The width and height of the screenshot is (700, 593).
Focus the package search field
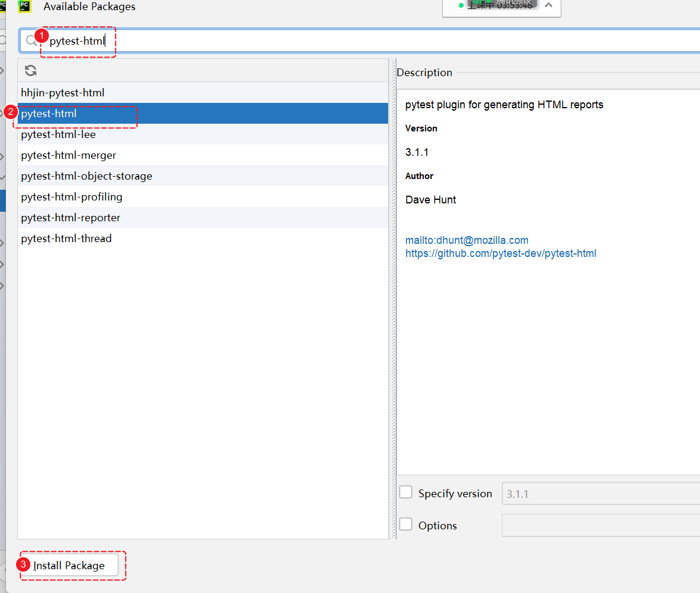click(360, 41)
